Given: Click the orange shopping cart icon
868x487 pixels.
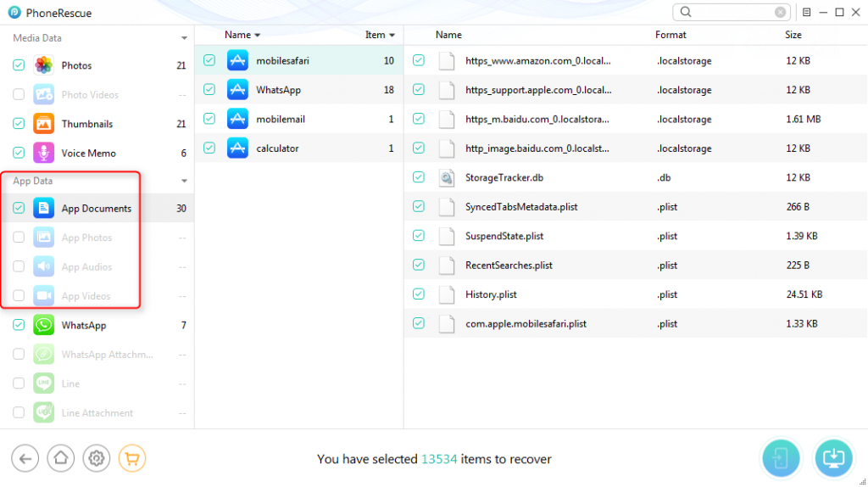Looking at the screenshot, I should [x=132, y=459].
